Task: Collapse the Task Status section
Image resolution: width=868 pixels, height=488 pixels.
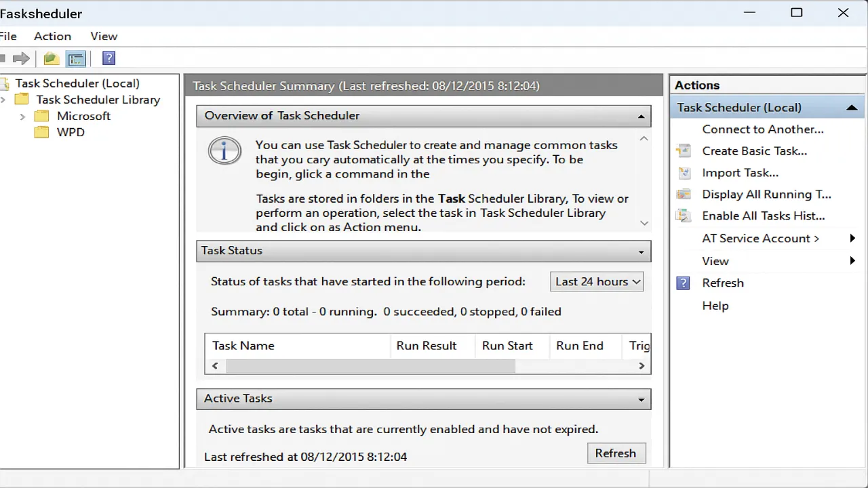Action: [641, 252]
